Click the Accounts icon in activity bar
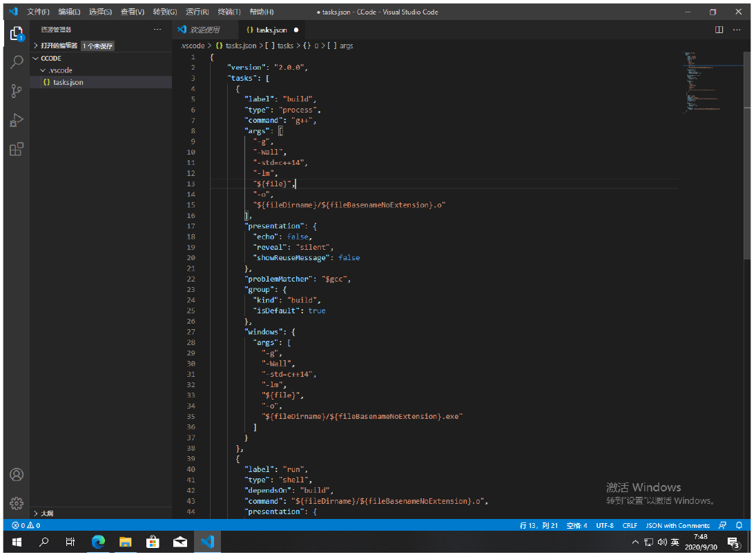Image resolution: width=756 pixels, height=559 pixels. (x=17, y=475)
